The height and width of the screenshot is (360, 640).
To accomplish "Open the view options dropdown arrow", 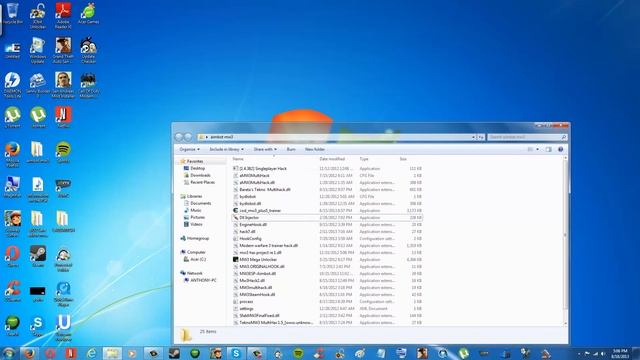I will (x=538, y=149).
